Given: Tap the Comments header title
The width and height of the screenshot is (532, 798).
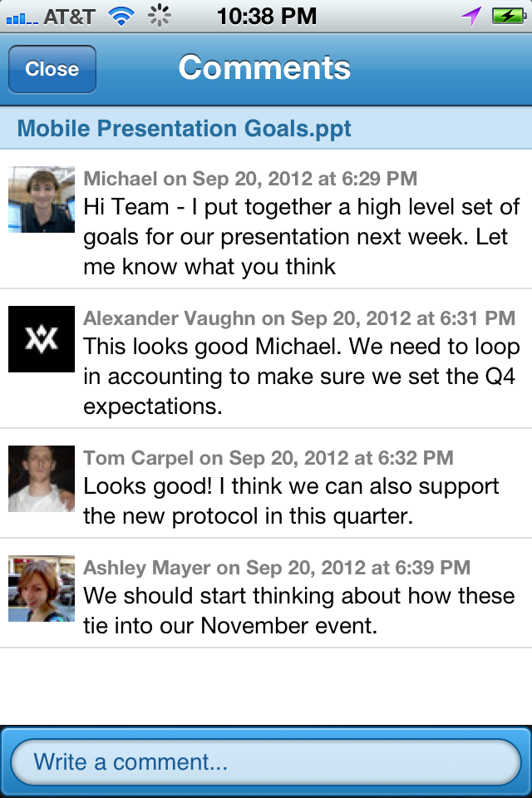Looking at the screenshot, I should [264, 68].
